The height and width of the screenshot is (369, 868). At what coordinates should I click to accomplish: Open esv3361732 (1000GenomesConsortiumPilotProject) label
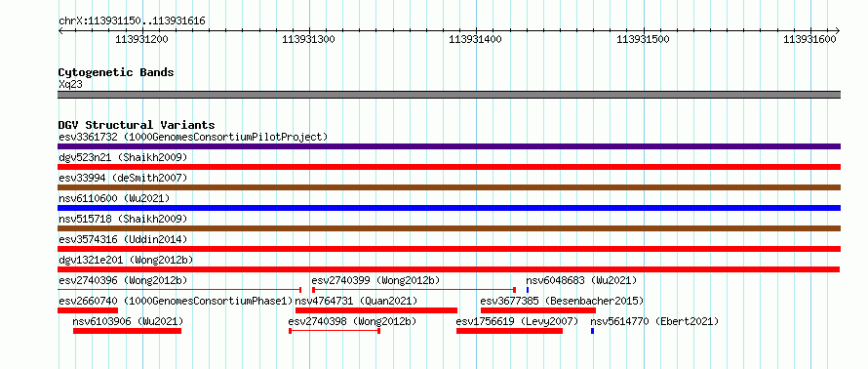[193, 137]
